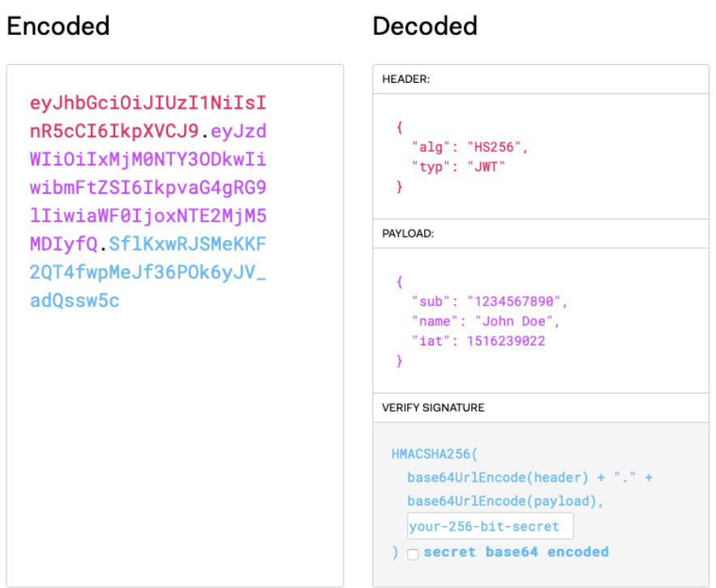
Task: Select the VERIFY SIGNATURE section label
Action: (434, 407)
